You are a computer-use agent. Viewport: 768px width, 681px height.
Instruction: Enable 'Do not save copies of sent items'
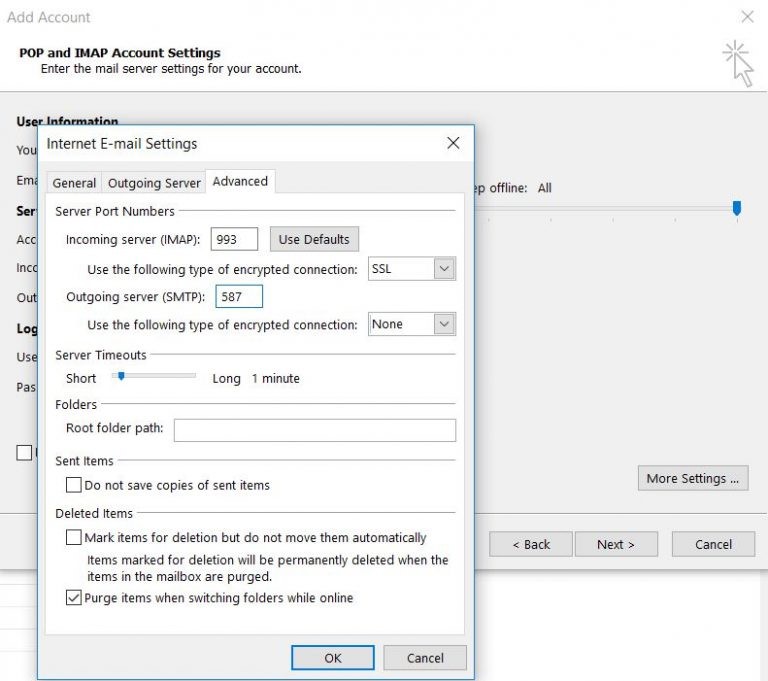tap(74, 485)
